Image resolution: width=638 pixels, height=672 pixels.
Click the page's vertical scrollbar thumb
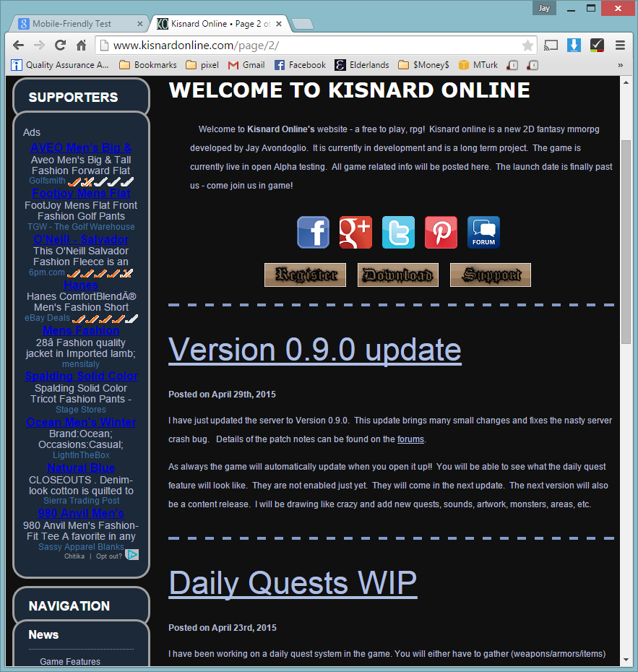click(626, 242)
